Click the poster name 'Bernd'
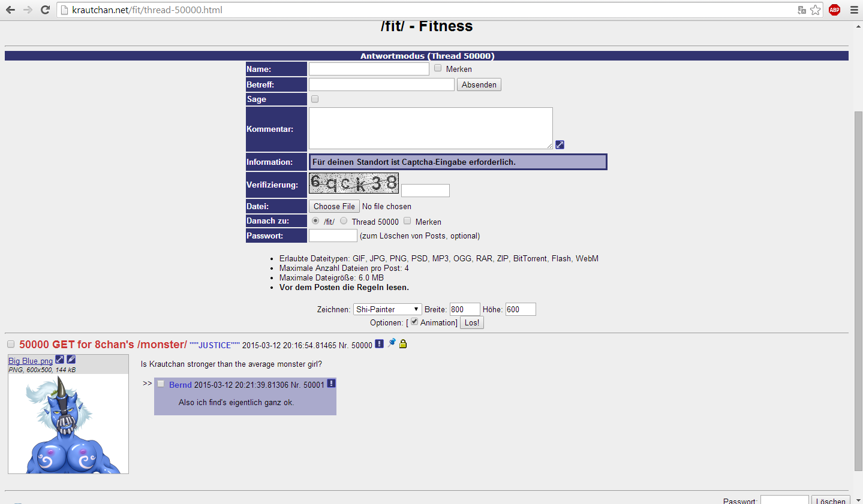863x504 pixels. (x=181, y=385)
